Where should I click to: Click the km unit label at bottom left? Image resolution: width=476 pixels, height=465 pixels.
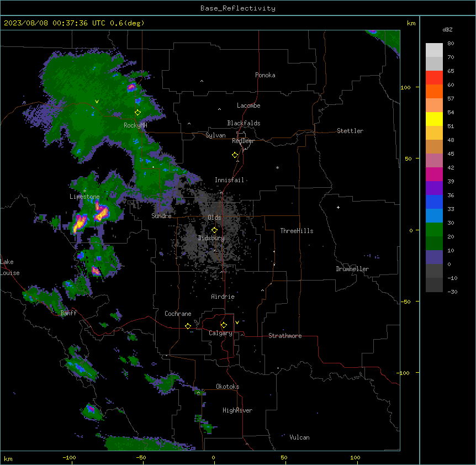tap(8, 458)
